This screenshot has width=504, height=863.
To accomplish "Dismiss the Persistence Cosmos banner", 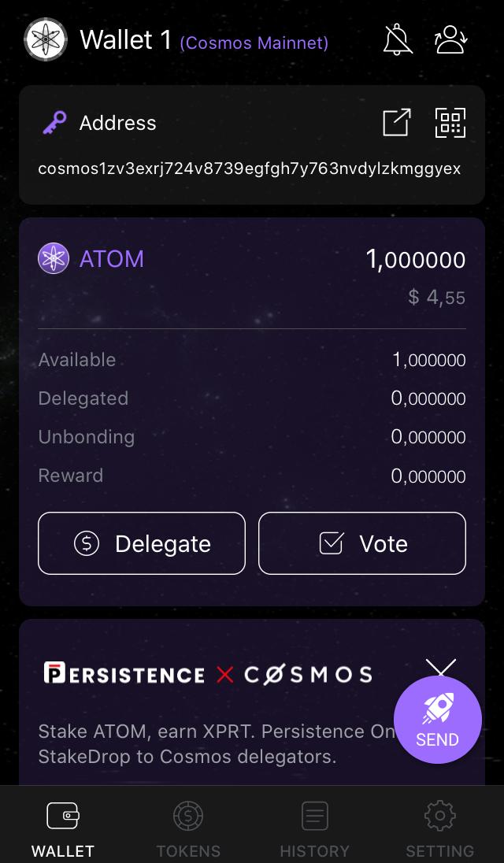I will click(x=441, y=669).
